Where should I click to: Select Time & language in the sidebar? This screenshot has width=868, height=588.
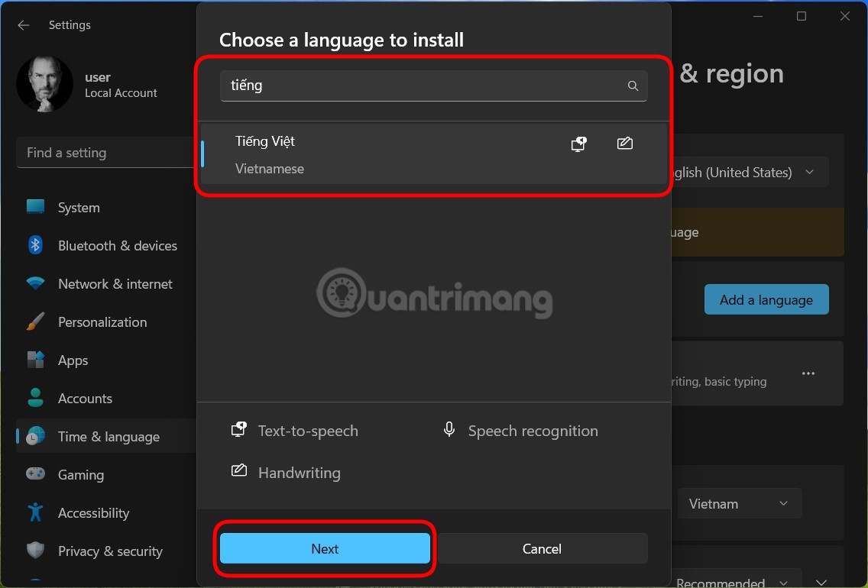tap(35, 436)
